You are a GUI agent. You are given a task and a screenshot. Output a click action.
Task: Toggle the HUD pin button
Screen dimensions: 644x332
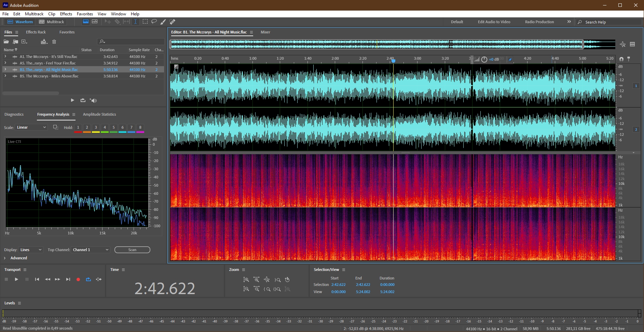pos(510,59)
